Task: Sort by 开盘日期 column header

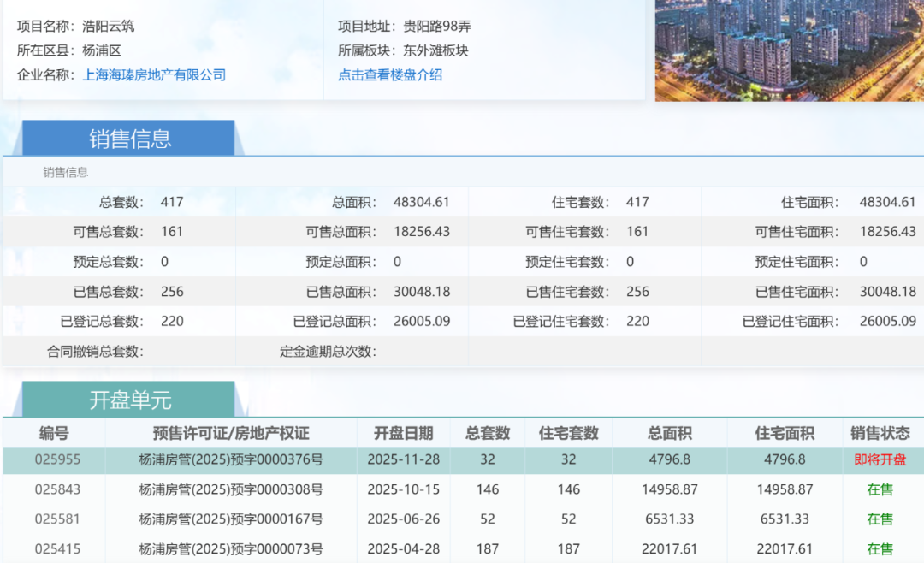Action: click(403, 433)
